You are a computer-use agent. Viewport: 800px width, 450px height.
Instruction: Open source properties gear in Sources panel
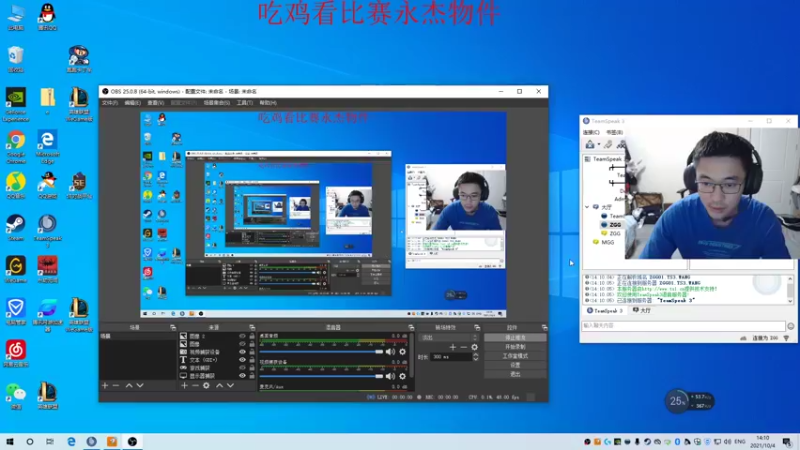206,386
